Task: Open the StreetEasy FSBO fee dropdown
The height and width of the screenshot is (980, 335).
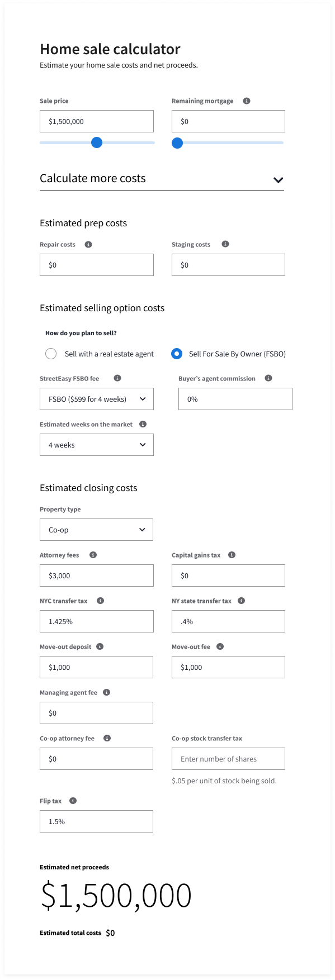Action: point(96,398)
